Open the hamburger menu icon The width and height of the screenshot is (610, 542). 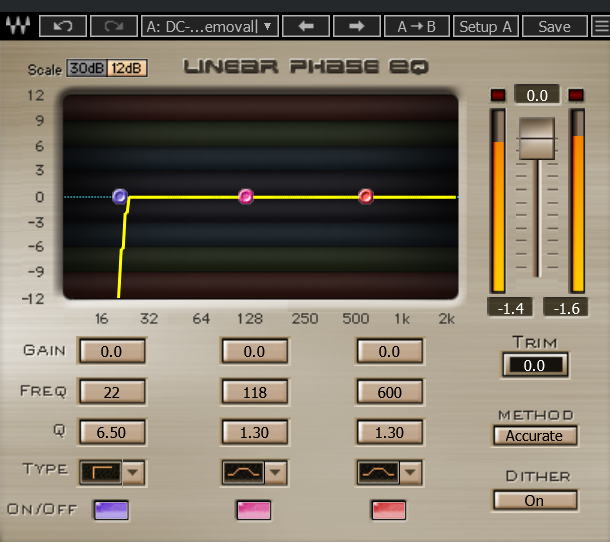click(x=601, y=26)
